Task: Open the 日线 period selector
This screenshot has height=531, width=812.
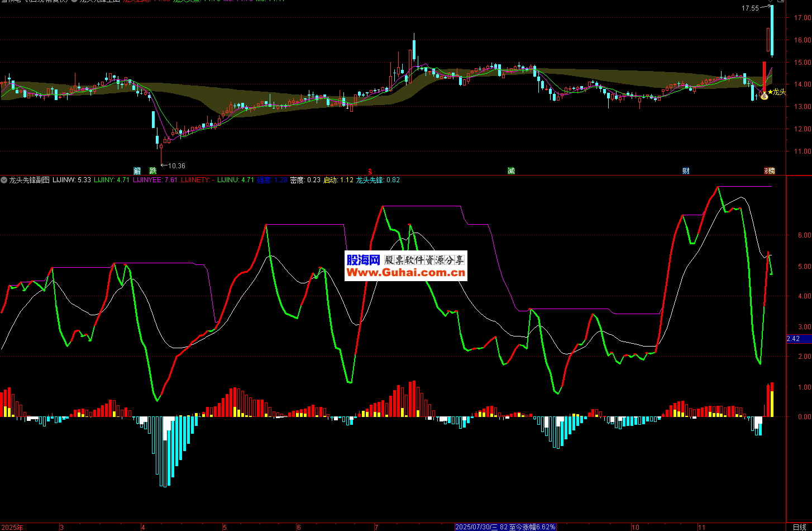Action: 799,527
